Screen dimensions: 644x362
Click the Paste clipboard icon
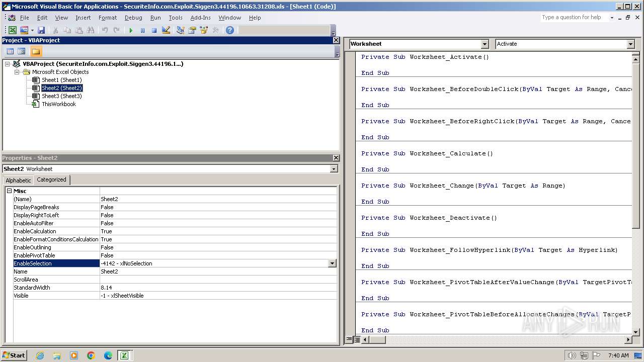coord(78,30)
